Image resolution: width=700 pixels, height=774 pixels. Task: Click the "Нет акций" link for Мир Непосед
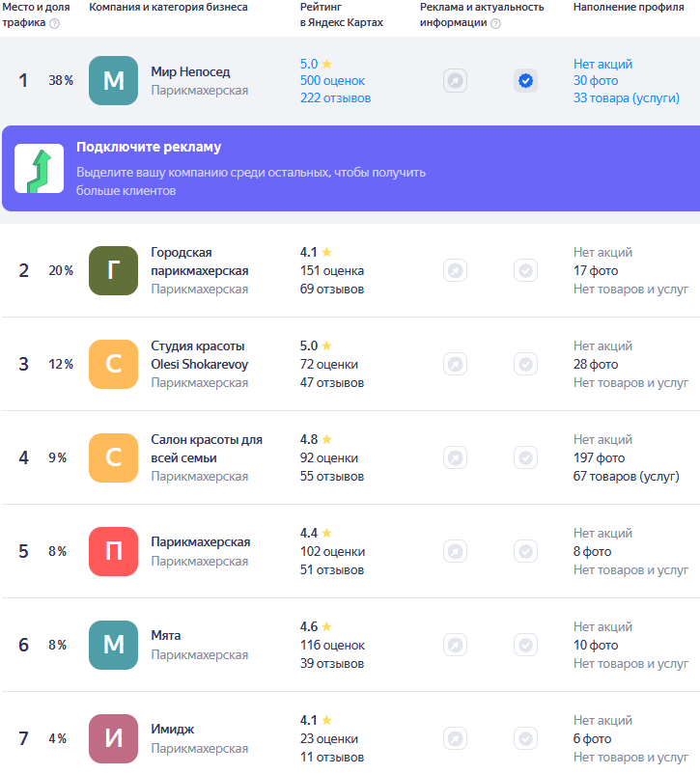click(x=602, y=64)
